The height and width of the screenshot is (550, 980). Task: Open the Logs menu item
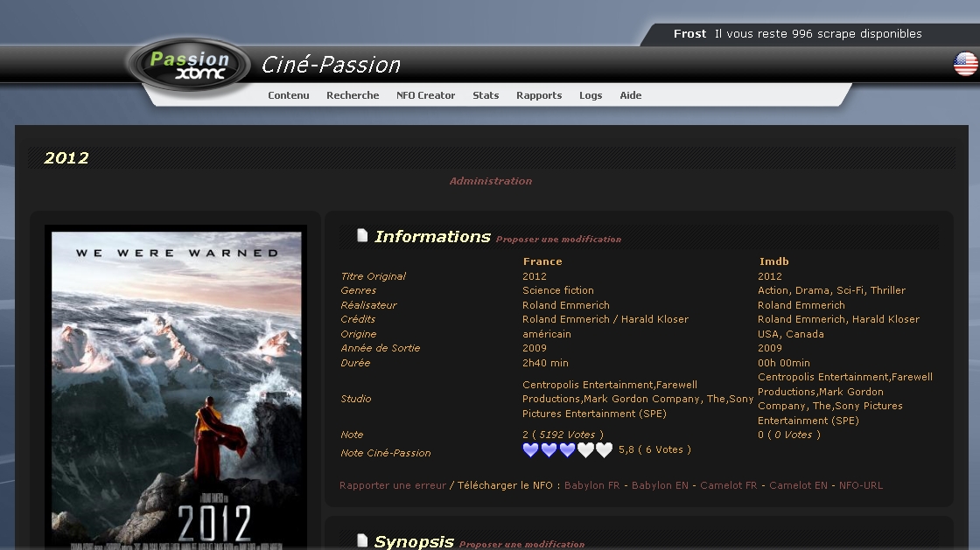tap(591, 95)
